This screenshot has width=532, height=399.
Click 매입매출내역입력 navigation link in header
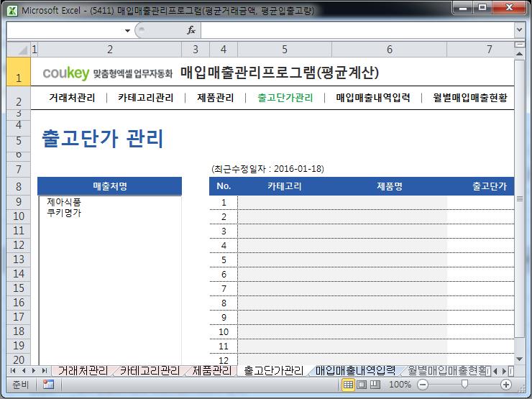click(373, 98)
